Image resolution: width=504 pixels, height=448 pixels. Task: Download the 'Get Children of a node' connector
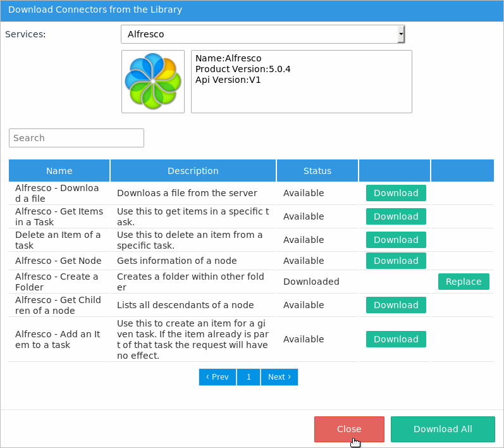pyautogui.click(x=396, y=305)
